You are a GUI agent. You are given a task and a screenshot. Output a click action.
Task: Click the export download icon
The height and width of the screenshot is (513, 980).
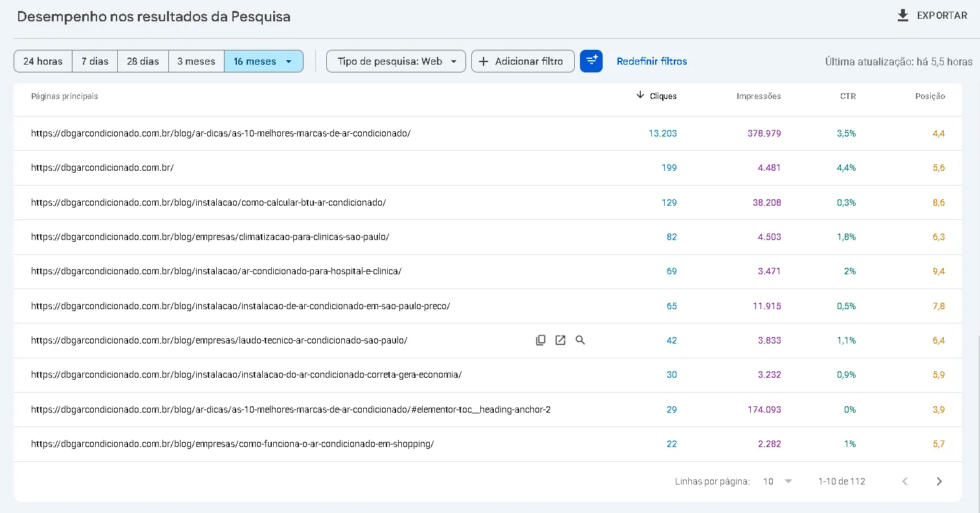[x=903, y=16]
